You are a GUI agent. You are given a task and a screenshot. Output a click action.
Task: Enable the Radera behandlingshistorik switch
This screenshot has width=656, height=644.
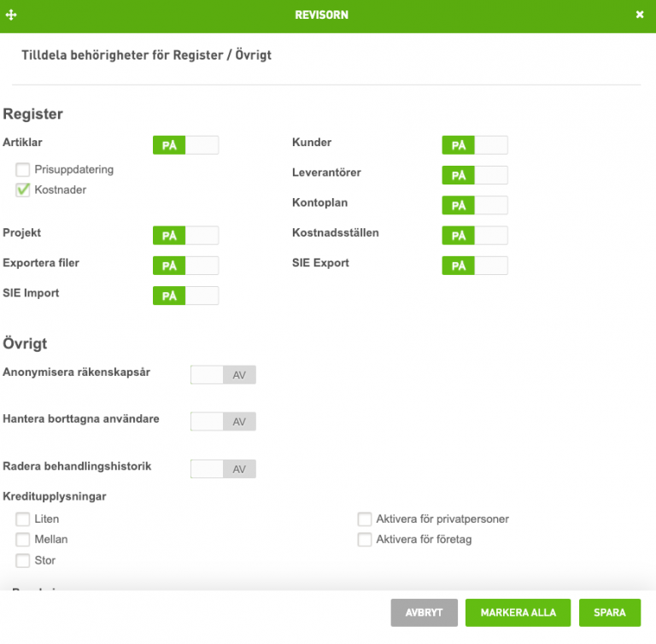pyautogui.click(x=223, y=469)
